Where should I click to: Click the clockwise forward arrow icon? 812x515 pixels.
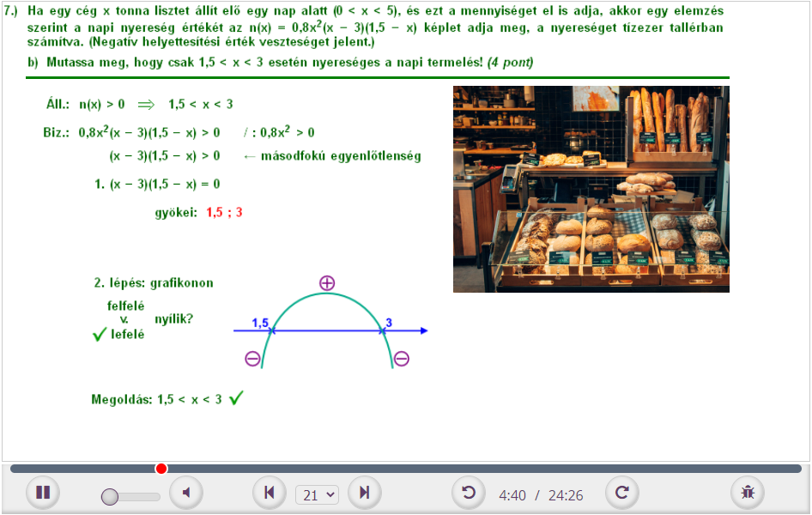pyautogui.click(x=622, y=493)
